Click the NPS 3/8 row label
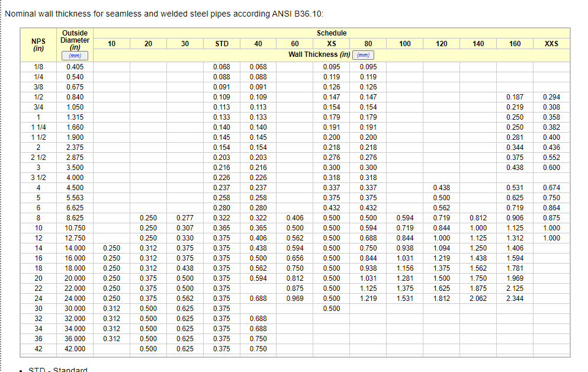 [x=38, y=87]
